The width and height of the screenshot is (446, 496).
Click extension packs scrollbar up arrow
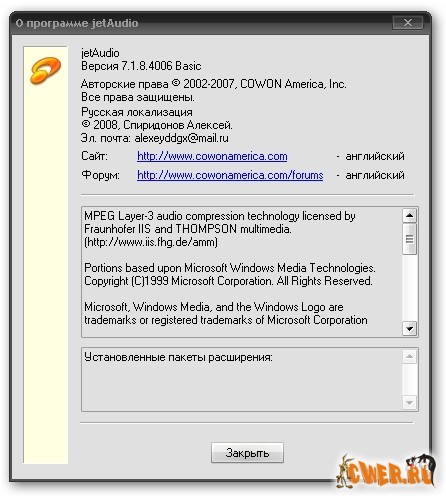coord(409,357)
